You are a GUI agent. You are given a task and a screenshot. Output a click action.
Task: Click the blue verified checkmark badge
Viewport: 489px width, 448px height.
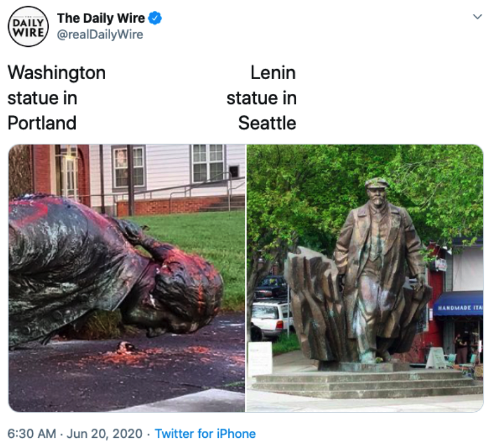[x=155, y=18]
